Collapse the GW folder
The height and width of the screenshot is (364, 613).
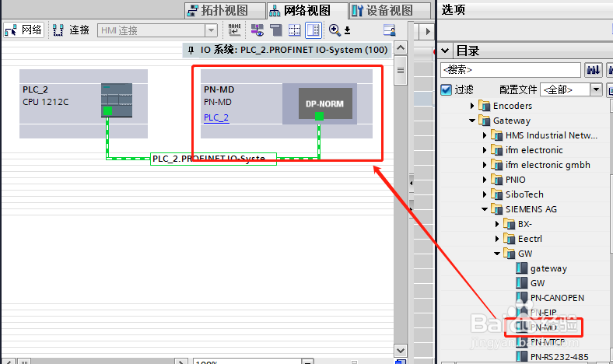[497, 254]
